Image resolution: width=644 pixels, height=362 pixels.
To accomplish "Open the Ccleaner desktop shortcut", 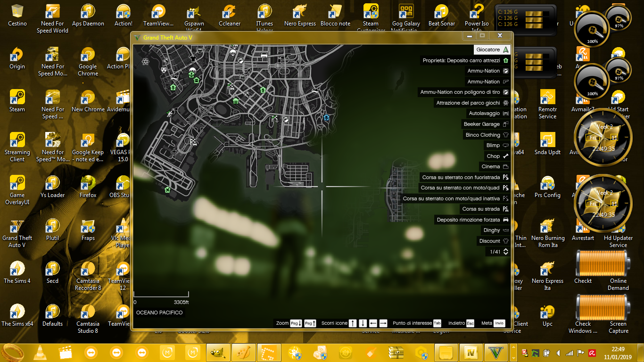I will pos(230,15).
